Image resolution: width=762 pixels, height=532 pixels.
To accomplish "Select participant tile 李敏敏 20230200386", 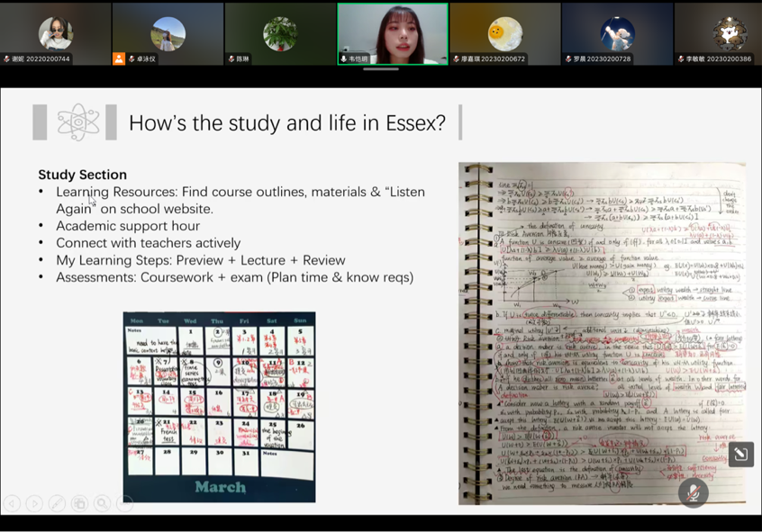I will tap(728, 33).
